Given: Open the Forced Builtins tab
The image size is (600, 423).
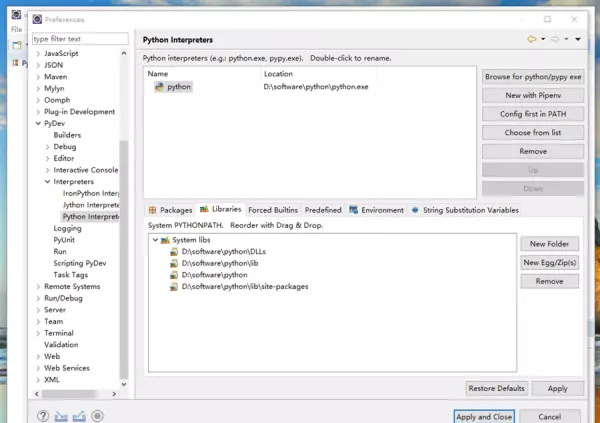Looking at the screenshot, I should coord(273,210).
